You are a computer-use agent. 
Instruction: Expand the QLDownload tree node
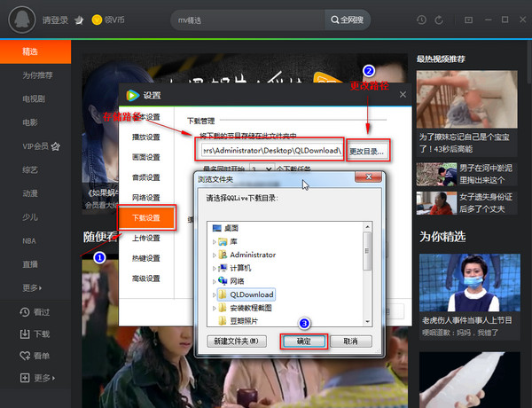214,294
